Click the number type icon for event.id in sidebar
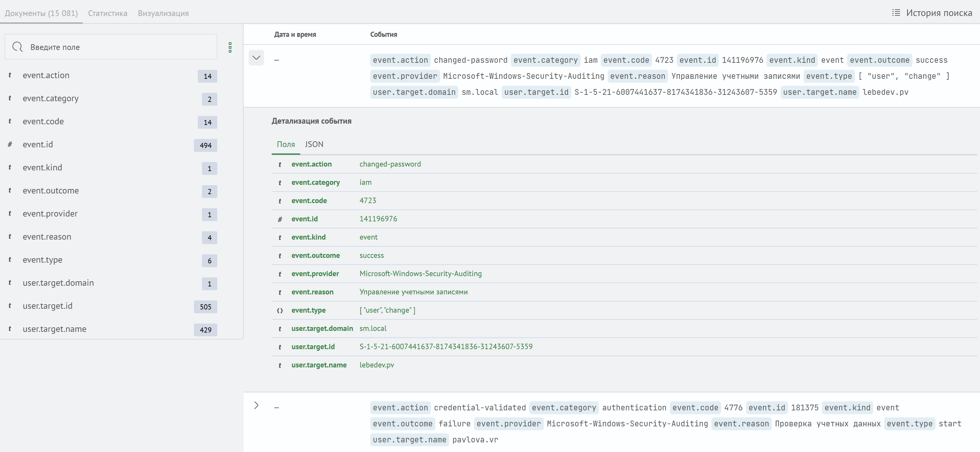 [x=10, y=144]
